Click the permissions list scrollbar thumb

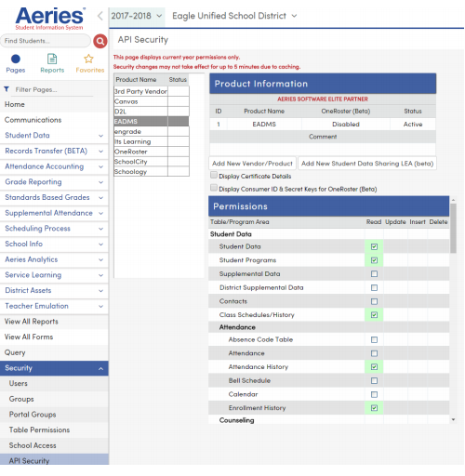453,228
